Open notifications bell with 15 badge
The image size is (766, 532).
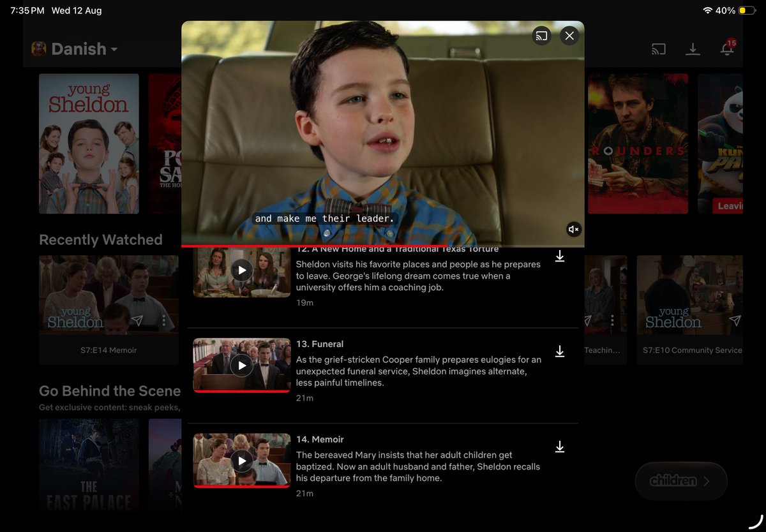[727, 48]
